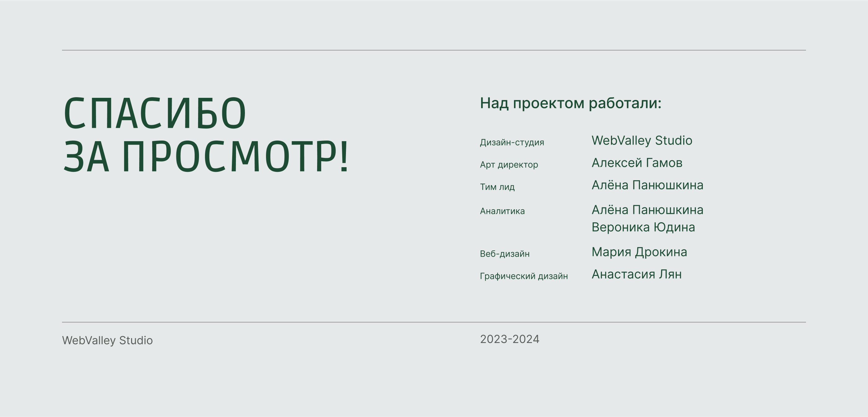Viewport: 868px width, 417px height.
Task: Click 'Алёна Панюшкина' next to 'Тим лид'
Action: tap(647, 185)
